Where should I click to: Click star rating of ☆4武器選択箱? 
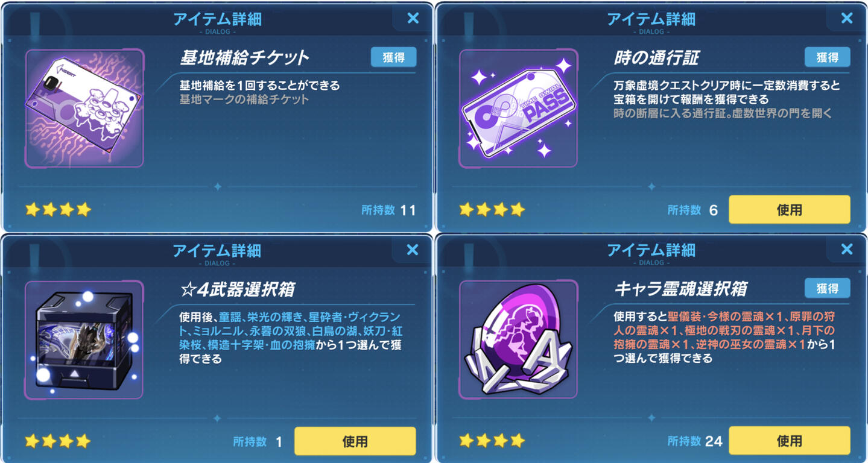click(58, 441)
